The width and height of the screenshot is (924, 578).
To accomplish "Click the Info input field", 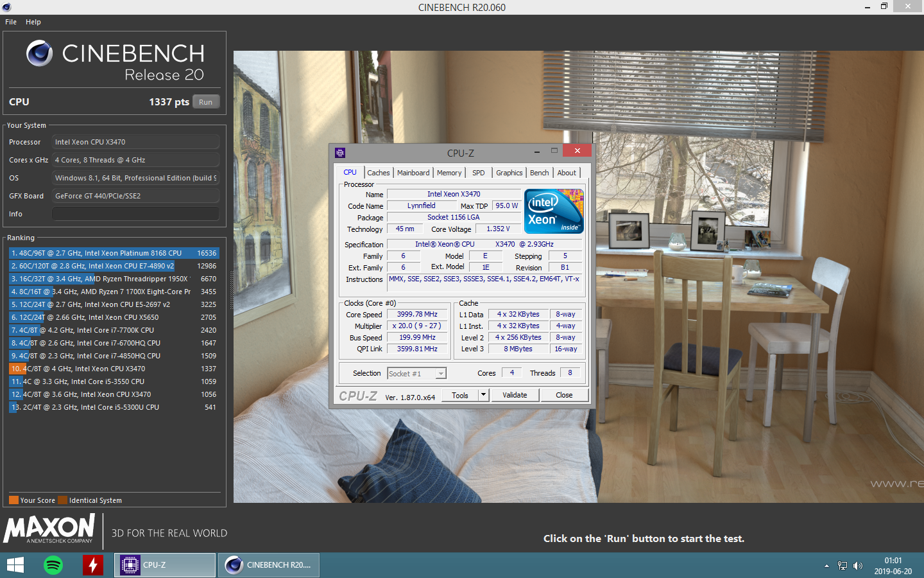I will 135,214.
